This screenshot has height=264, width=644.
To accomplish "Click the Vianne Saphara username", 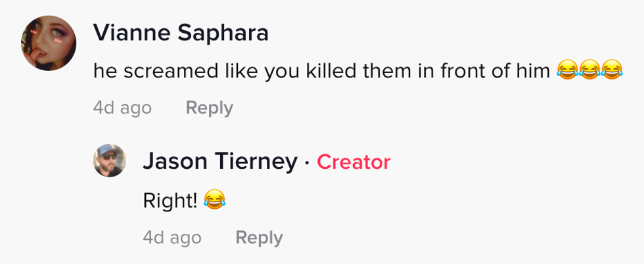I will pyautogui.click(x=181, y=33).
